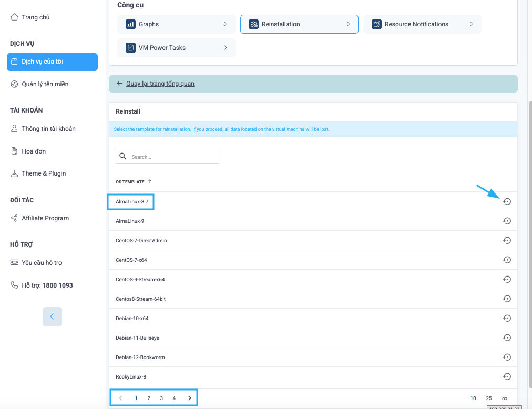Viewport: 532px width, 409px height.
Task: Open Quản lý tên miền menu
Action: click(45, 84)
